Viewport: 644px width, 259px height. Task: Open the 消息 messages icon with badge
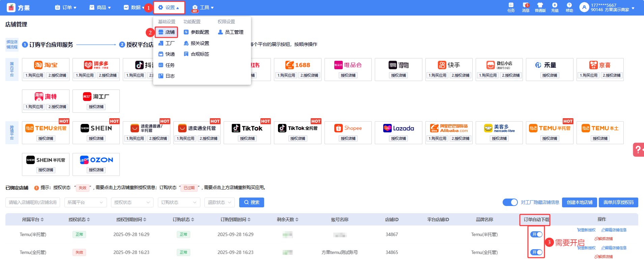point(526,7)
